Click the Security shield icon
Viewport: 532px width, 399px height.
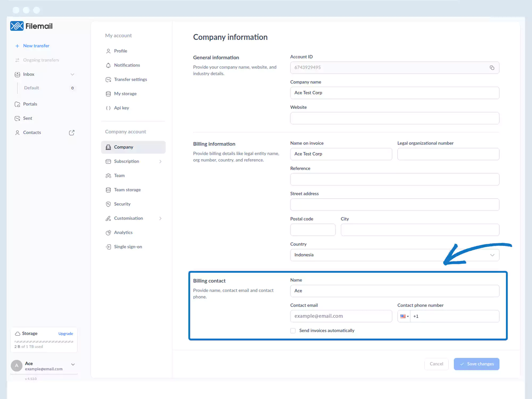click(x=108, y=204)
